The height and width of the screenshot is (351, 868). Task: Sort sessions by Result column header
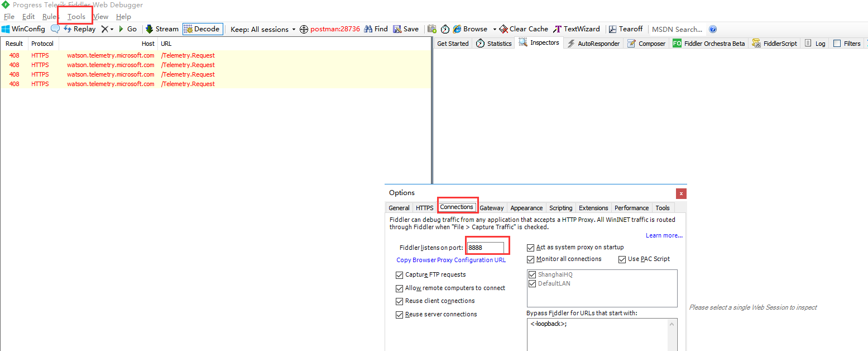pyautogui.click(x=15, y=44)
